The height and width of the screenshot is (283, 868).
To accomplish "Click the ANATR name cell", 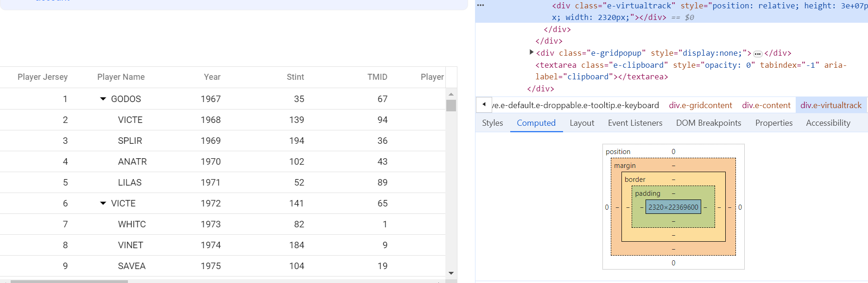I will [x=133, y=161].
